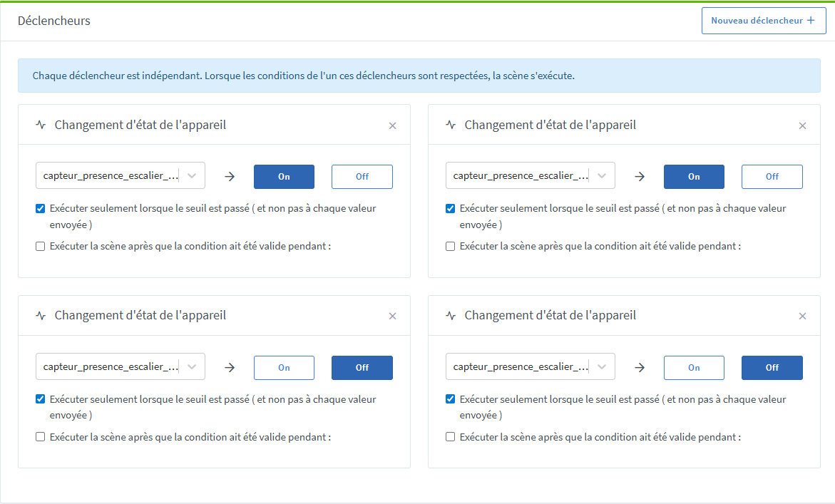
Task: Click the pulse icon in top-left trigger header
Action: coord(41,125)
